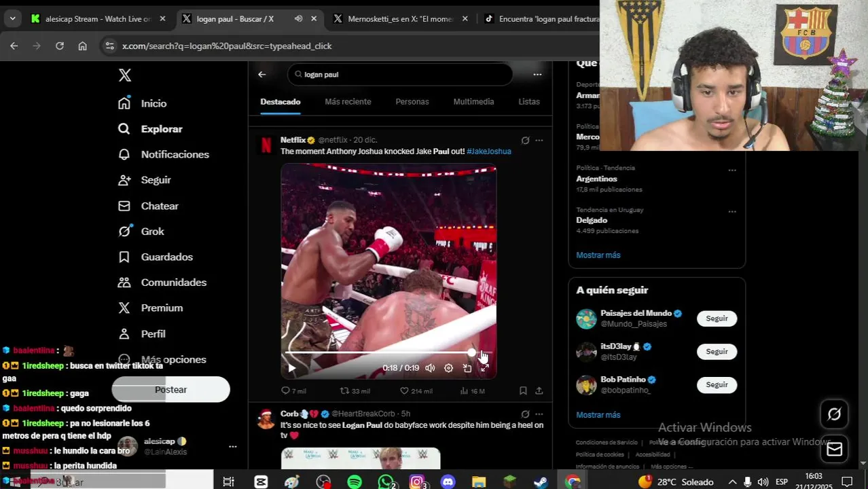Repost Netflix post (33 mil)
868x489 pixels.
pos(355,391)
